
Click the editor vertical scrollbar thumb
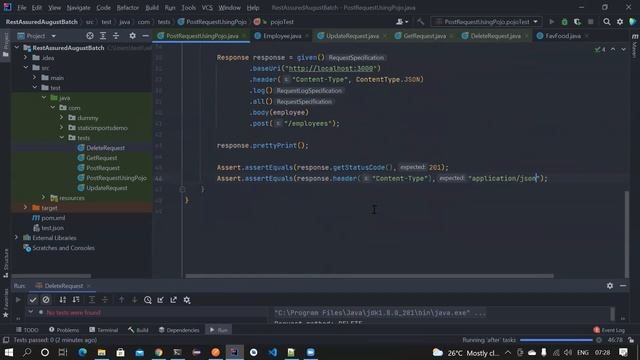point(627,234)
